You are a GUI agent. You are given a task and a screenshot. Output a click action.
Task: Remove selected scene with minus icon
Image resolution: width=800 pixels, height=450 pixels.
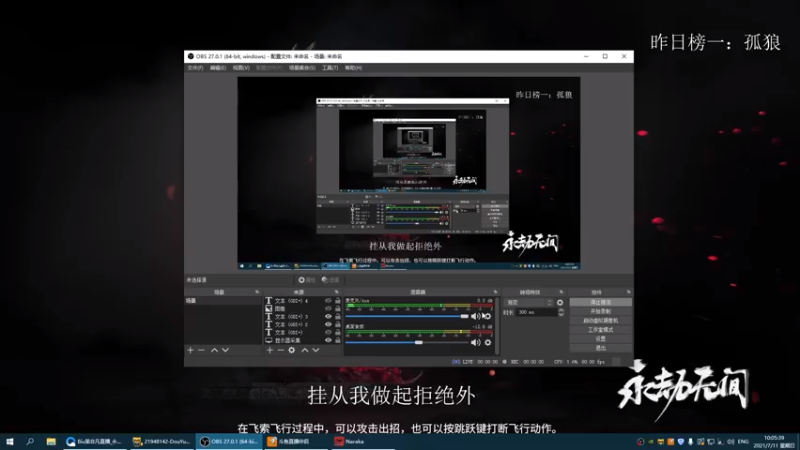pos(202,350)
